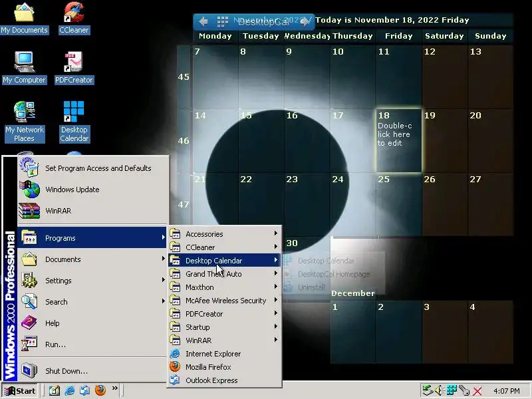Screen dimensions: 532x399
Task: Launch Outlook Express from Programs
Action: [x=225, y=380]
